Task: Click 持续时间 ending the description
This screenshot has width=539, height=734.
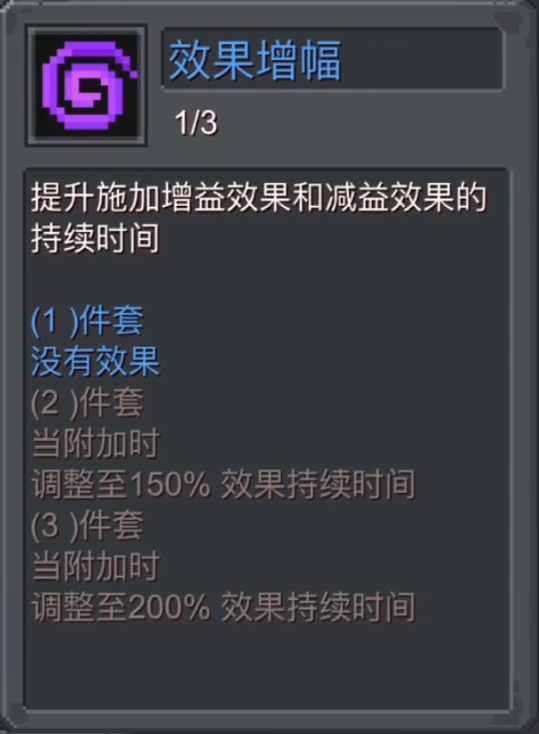Action: click(x=96, y=238)
